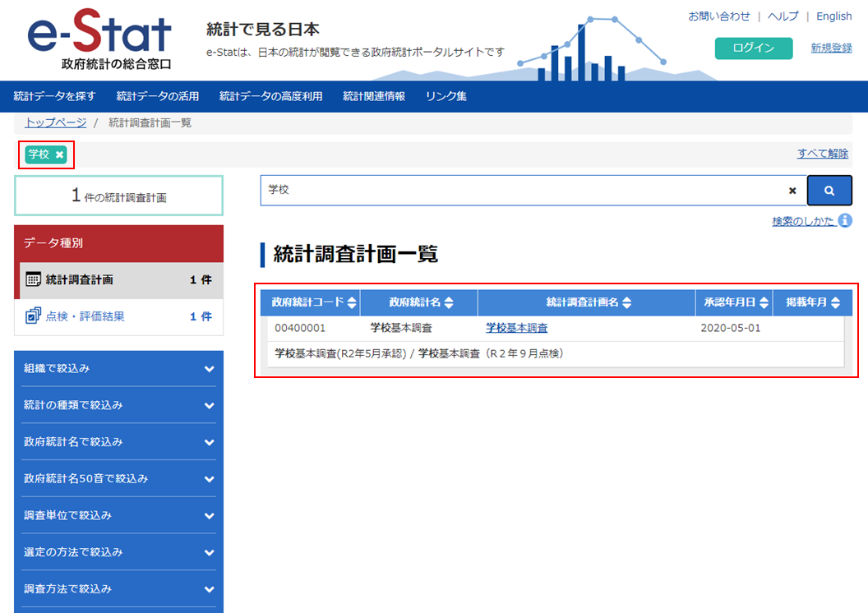
Task: Go to トップページ breadcrumb
Action: tap(56, 122)
